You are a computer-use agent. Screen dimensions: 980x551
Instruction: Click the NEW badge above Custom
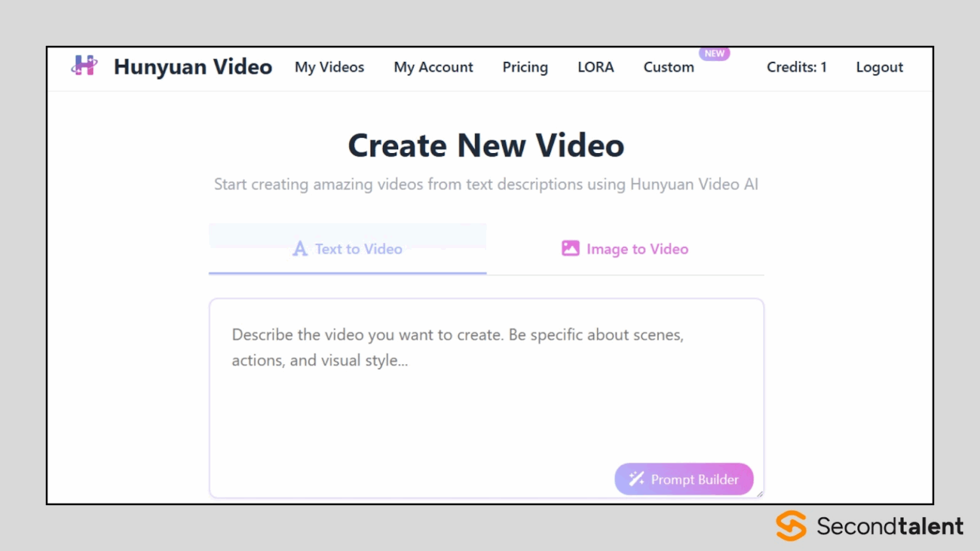[x=715, y=54]
